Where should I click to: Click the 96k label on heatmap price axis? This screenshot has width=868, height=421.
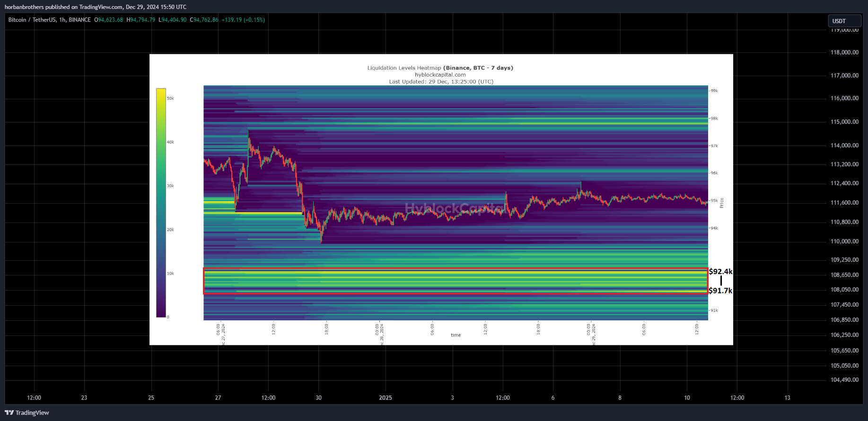tap(714, 173)
